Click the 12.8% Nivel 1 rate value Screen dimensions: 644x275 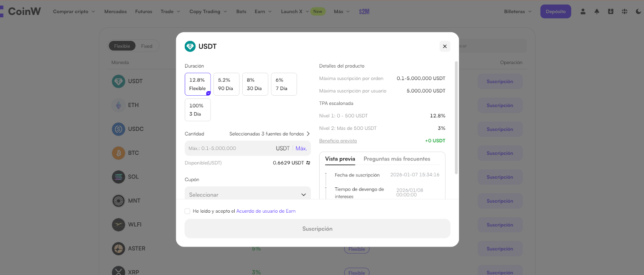click(x=438, y=116)
